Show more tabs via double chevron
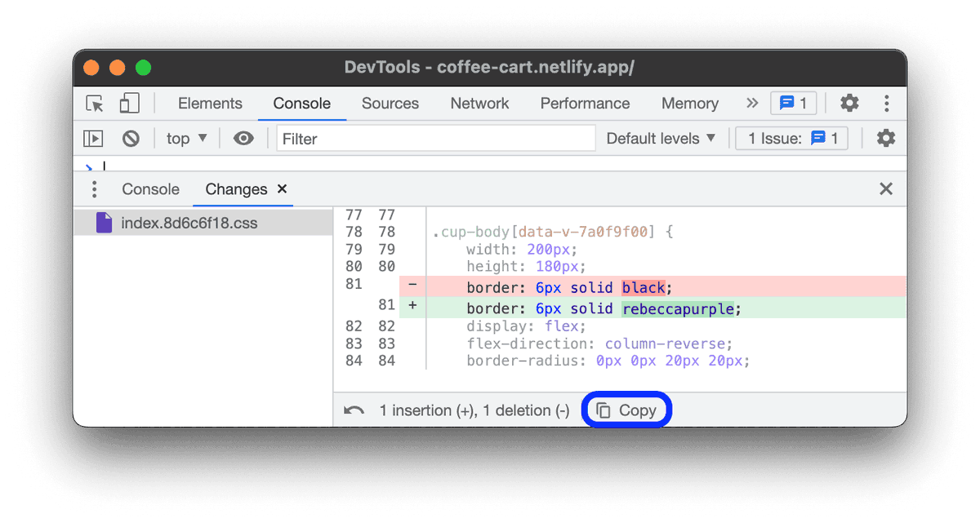The height and width of the screenshot is (523, 980). point(752,104)
